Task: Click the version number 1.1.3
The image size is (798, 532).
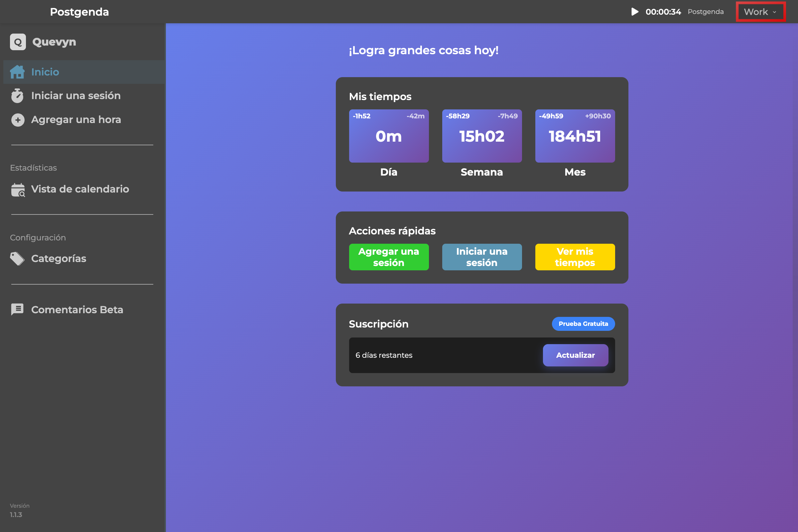Action: tap(16, 515)
